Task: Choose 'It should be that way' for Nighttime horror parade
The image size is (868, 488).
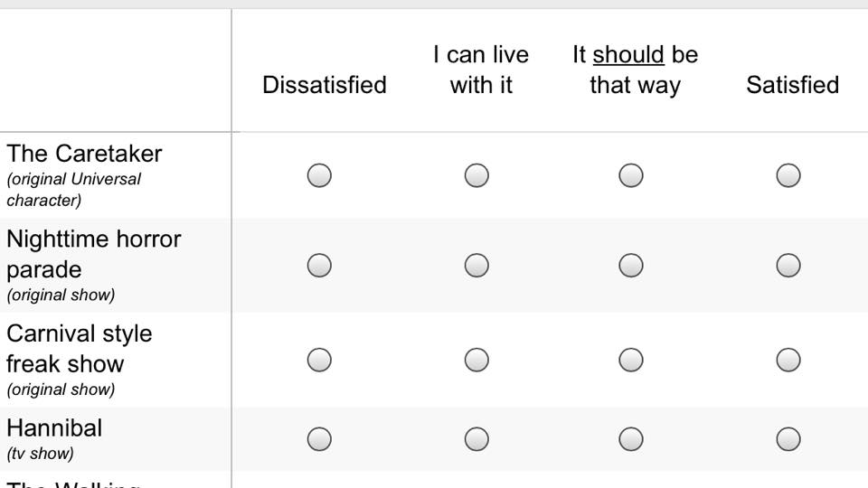Action: pos(631,265)
